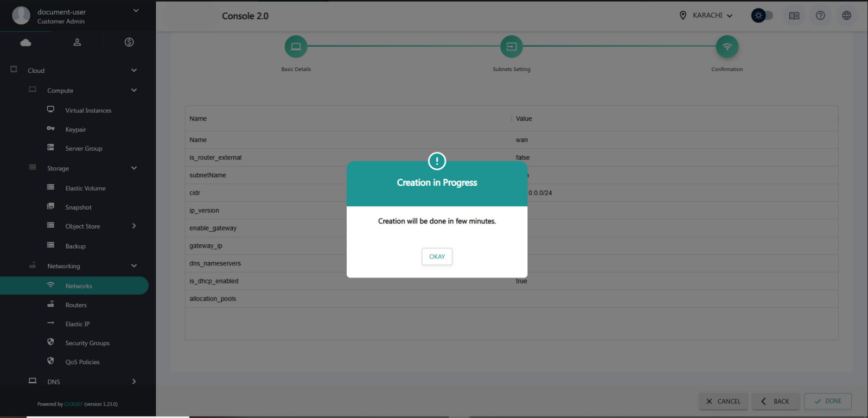This screenshot has width=868, height=418.
Task: Open the KARACHI region dropdown
Action: pyautogui.click(x=707, y=16)
